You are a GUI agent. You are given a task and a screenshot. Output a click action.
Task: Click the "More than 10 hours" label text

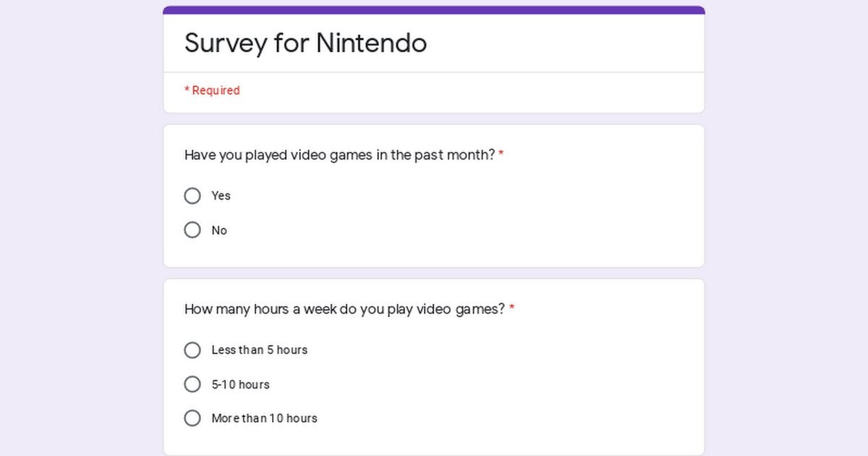coord(264,418)
